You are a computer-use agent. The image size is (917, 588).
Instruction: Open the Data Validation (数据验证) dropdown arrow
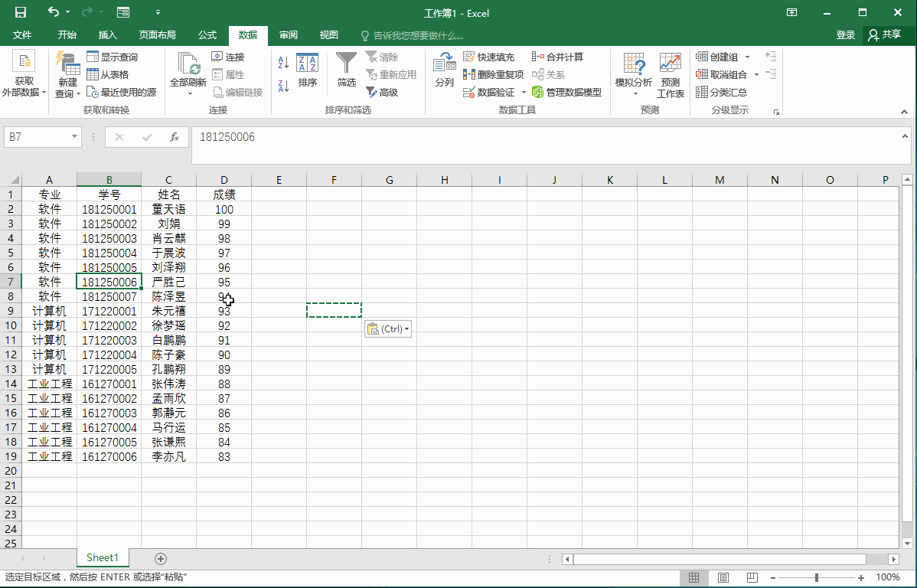pos(524,93)
